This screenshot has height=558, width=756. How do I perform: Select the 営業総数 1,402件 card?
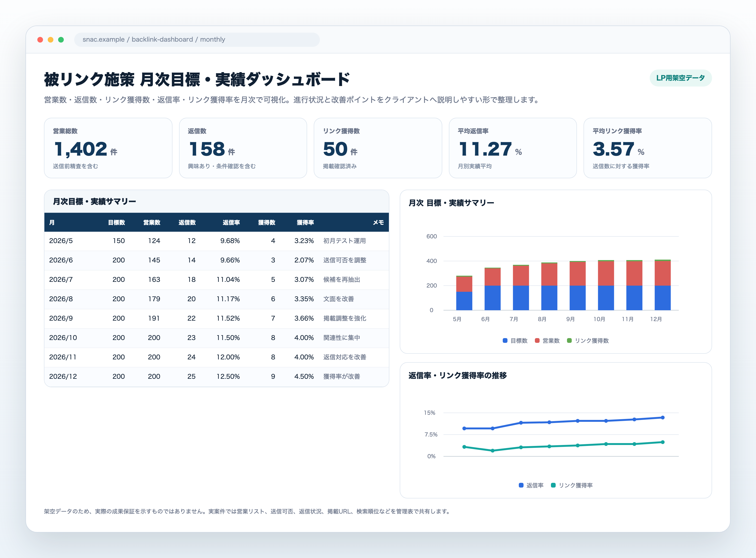(x=108, y=148)
